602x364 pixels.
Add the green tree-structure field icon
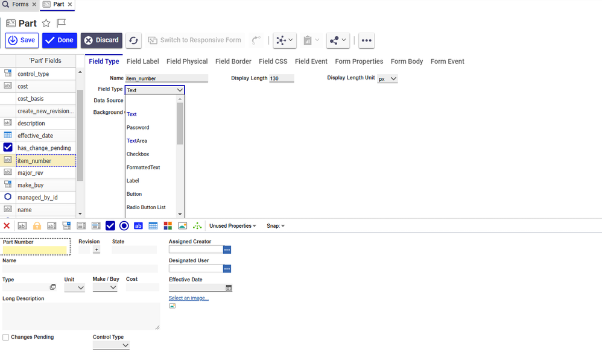[x=197, y=226]
